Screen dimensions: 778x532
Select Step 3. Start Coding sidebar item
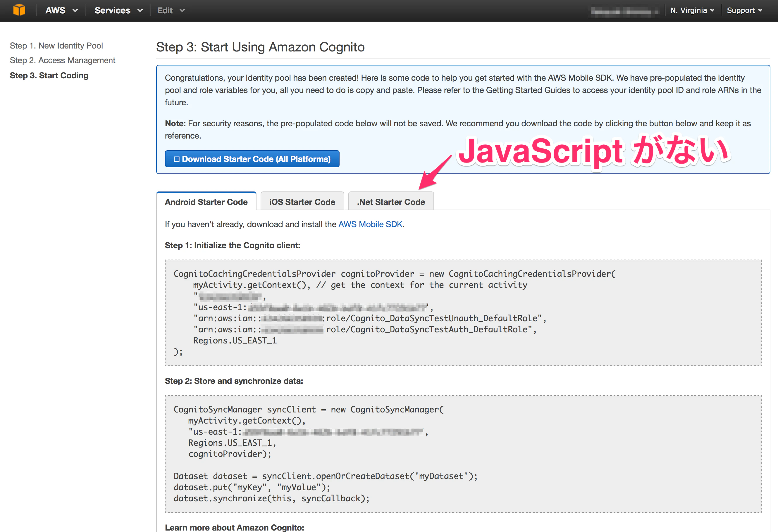pos(49,75)
